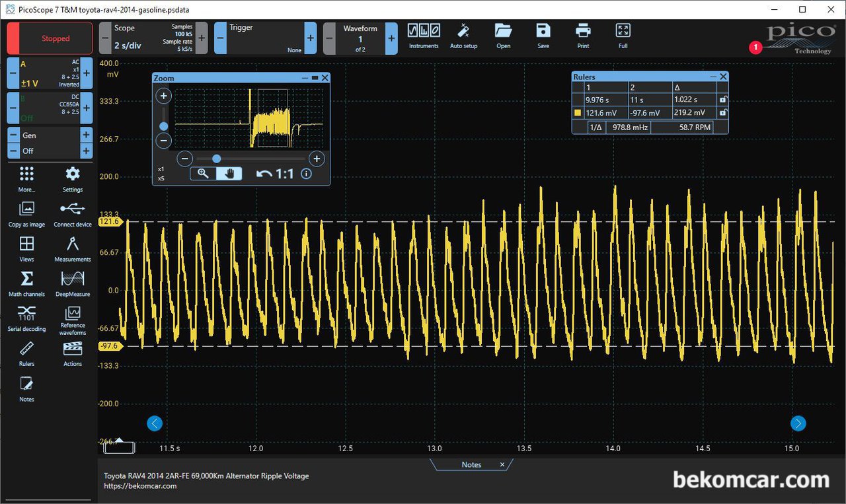846x504 pixels.
Task: Open the Scope timebase settings (2 s/div)
Action: (x=153, y=38)
